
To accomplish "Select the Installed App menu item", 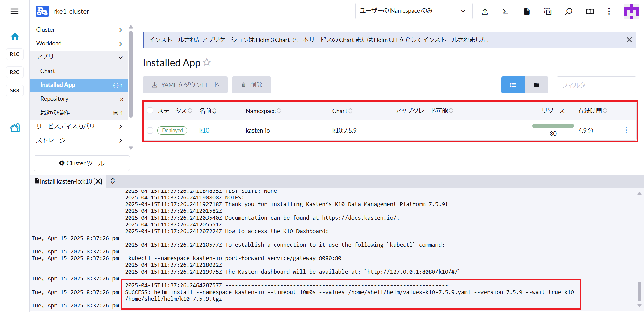I will 79,85.
